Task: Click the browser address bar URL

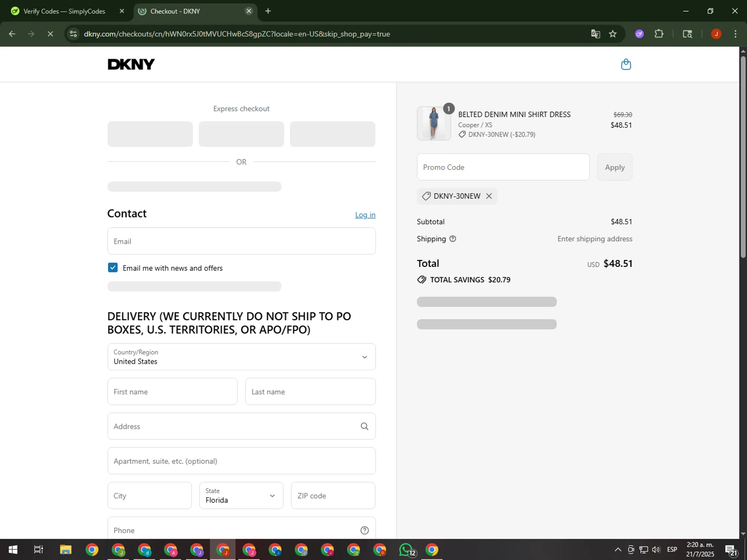Action: pos(237,34)
